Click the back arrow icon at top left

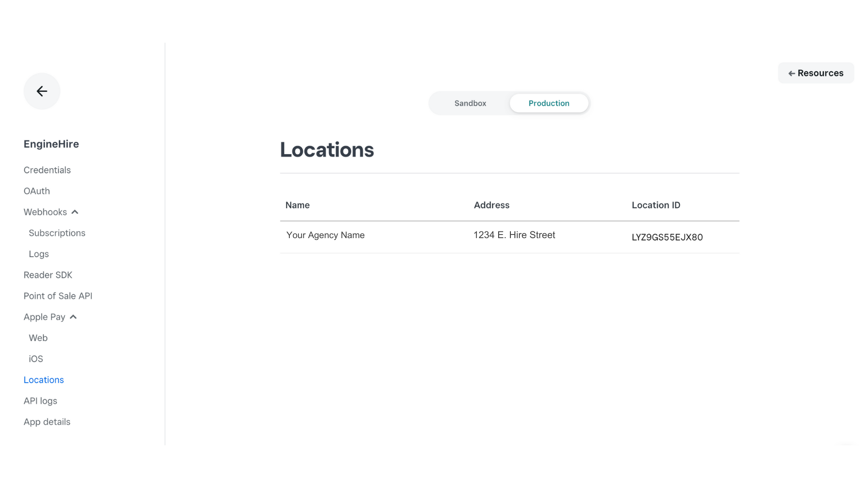(x=42, y=91)
